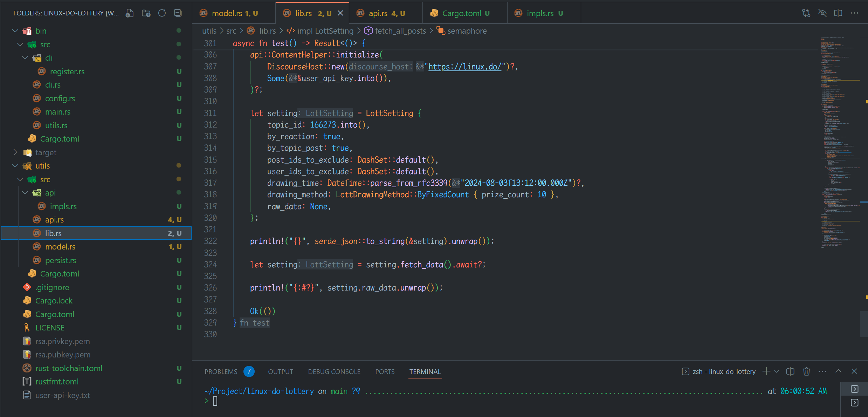The height and width of the screenshot is (417, 868).
Task: Click line number 322 in the gutter
Action: tap(211, 241)
